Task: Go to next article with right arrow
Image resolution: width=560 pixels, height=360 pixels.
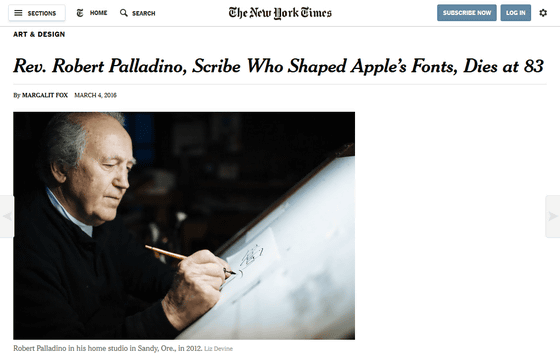Action: tap(552, 216)
